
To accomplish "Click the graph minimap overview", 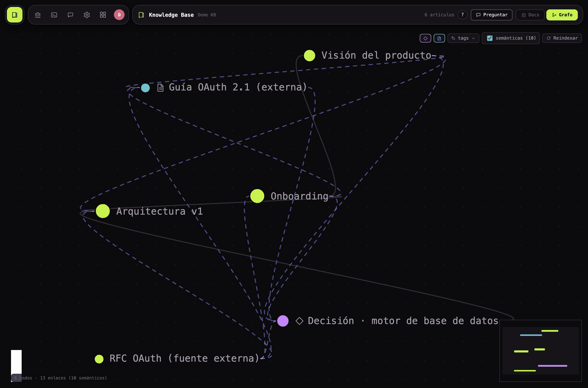I will point(541,351).
